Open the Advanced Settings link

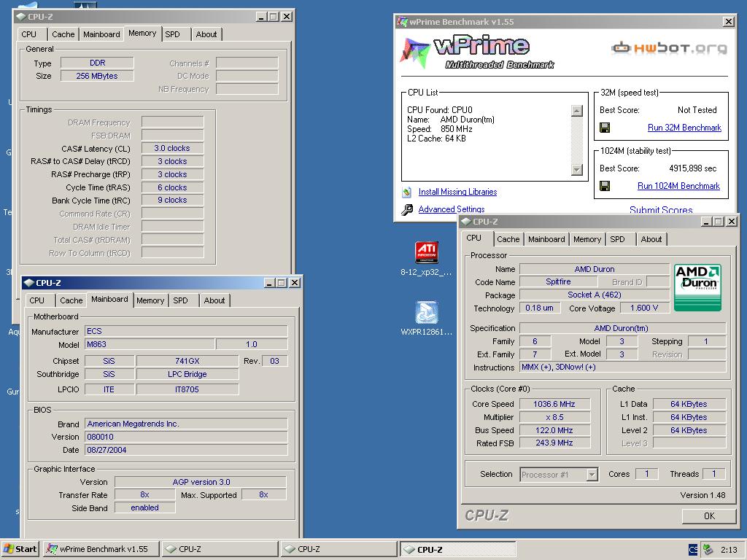pyautogui.click(x=451, y=209)
